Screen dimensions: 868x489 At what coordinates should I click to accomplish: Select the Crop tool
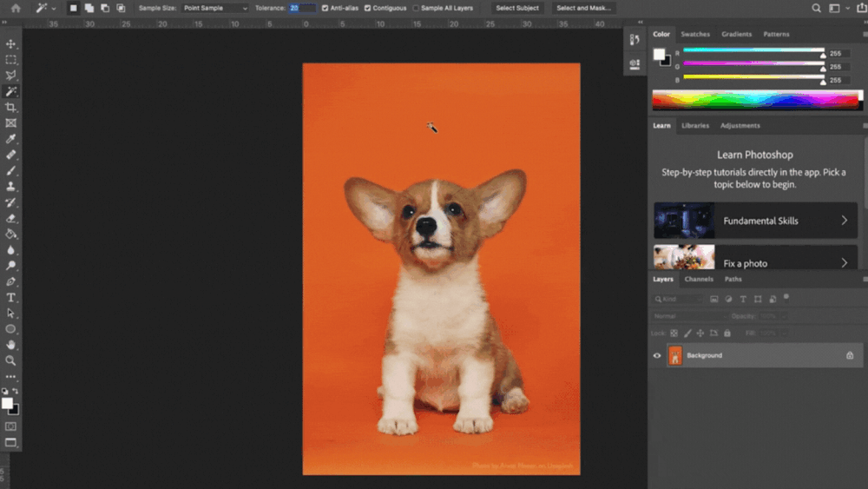(x=10, y=108)
